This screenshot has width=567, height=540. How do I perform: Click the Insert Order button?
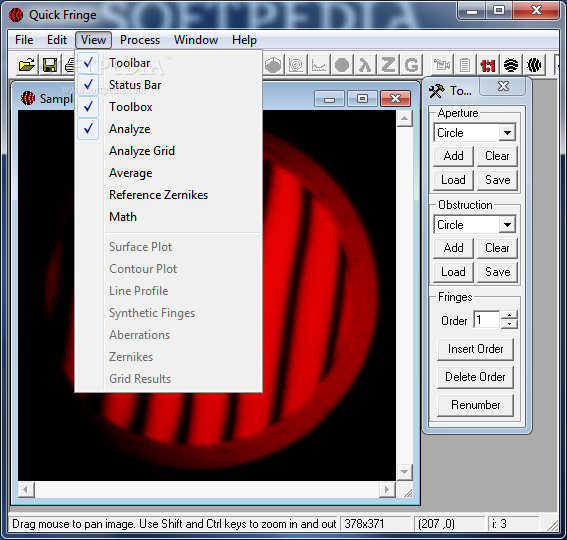475,349
